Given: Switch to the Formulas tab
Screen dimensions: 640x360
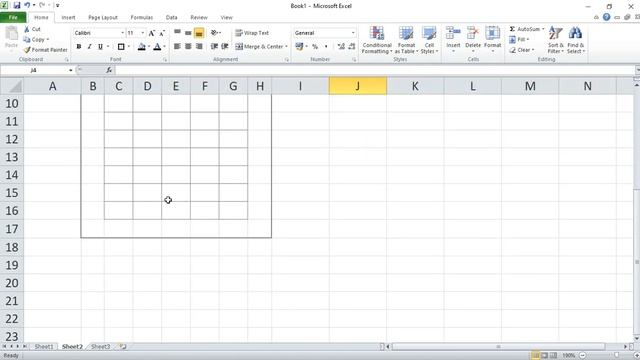Looking at the screenshot, I should coord(142,18).
